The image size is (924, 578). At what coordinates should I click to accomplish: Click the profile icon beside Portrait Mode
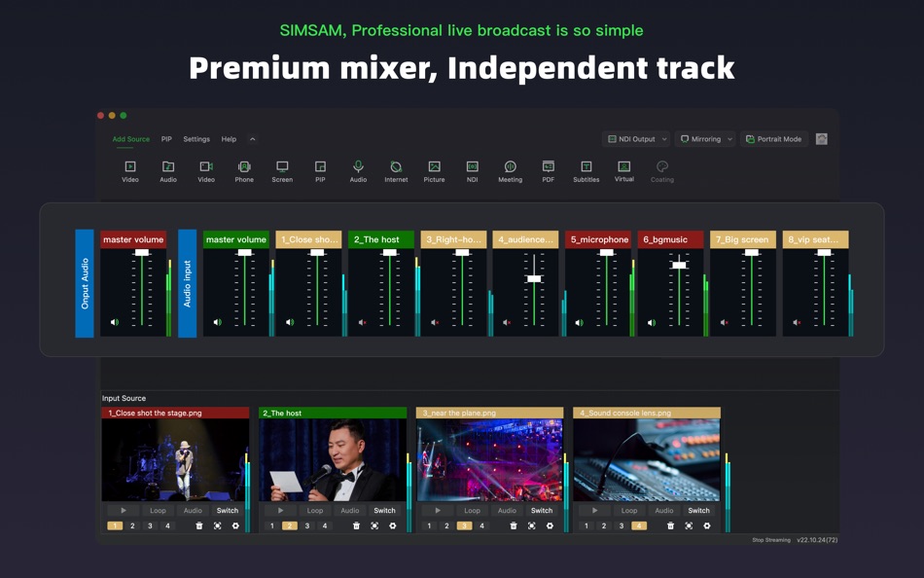tap(822, 139)
